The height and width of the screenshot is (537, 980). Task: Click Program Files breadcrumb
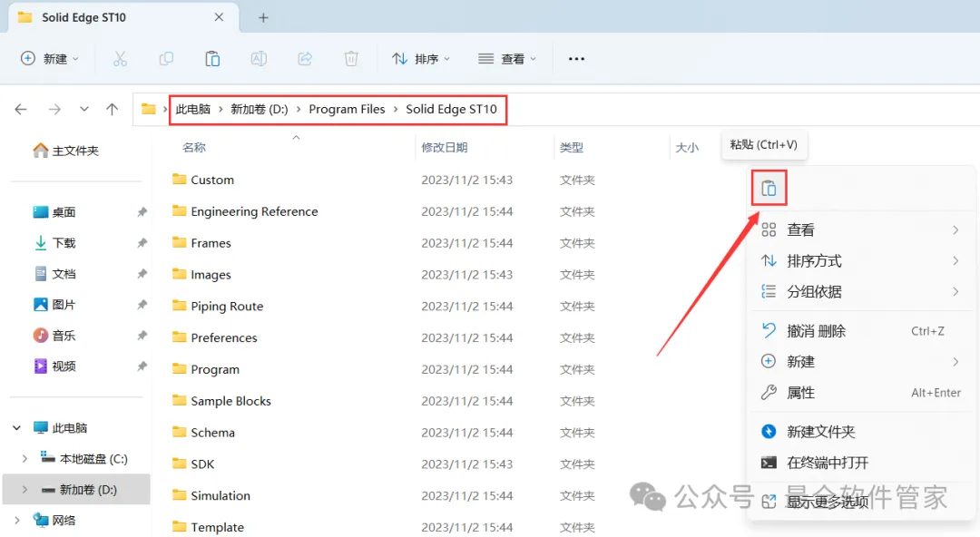coord(347,110)
